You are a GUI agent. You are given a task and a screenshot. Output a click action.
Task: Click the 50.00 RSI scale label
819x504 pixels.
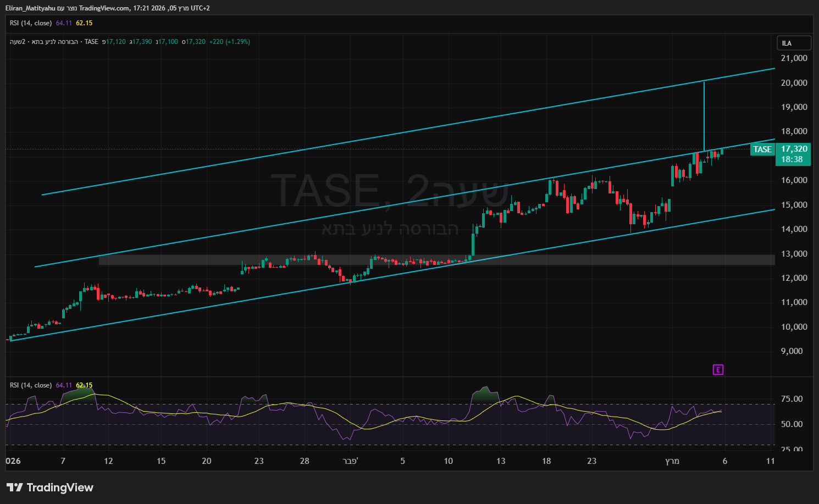tap(792, 424)
